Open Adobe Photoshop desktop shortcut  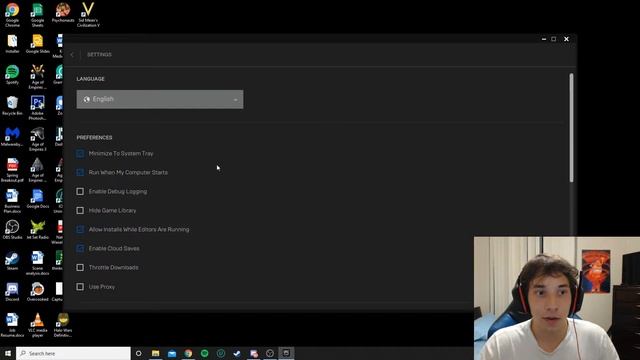[x=38, y=108]
